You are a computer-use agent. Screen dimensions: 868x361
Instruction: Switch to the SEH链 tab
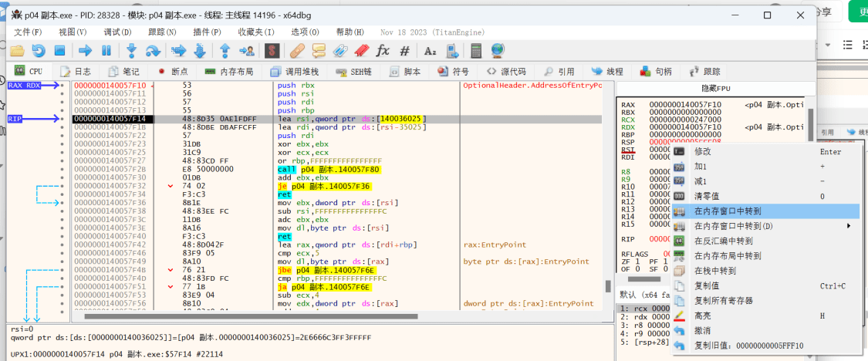click(x=353, y=72)
